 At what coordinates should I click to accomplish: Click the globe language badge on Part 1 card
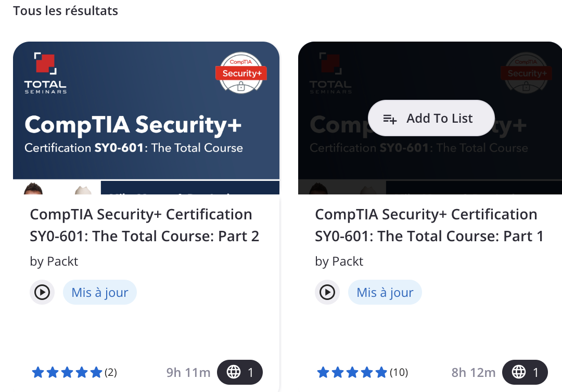(525, 372)
